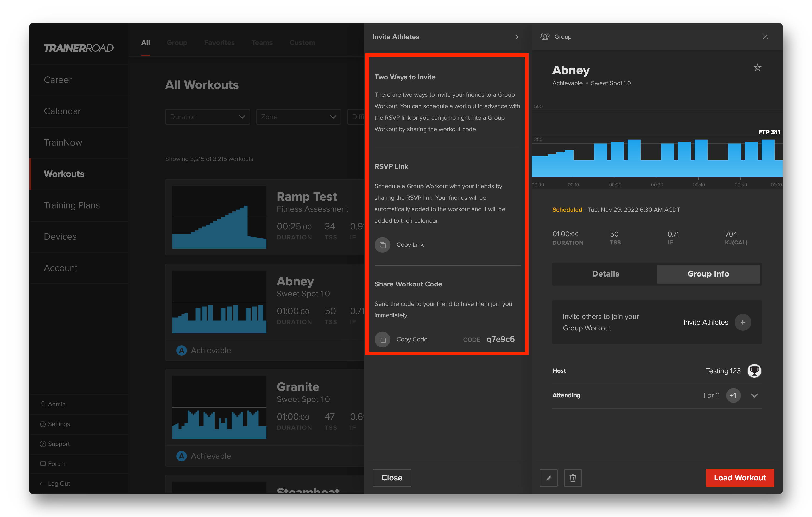Screen dimensions: 812x517
Task: Close the Group workout panel
Action: tap(765, 37)
